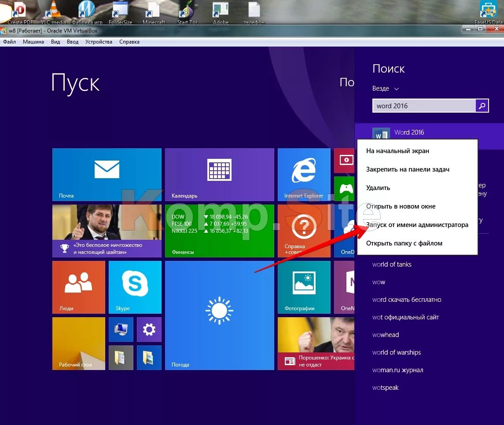Click the Фабрика игр desktop shortcut

click(x=87, y=13)
